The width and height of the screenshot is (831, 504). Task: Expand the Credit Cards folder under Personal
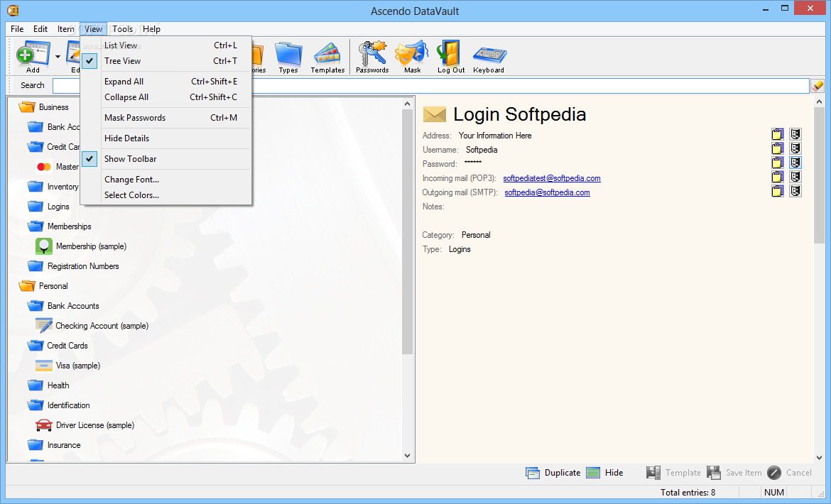pyautogui.click(x=35, y=346)
